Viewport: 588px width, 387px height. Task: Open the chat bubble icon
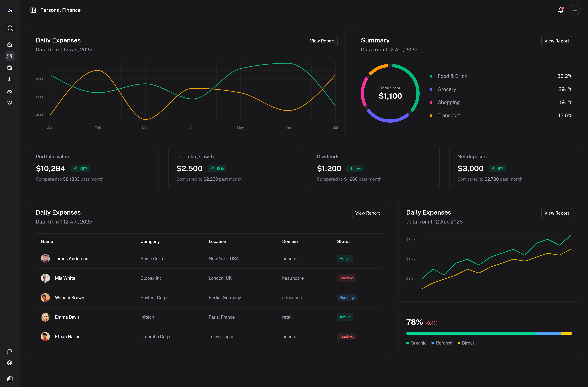click(10, 351)
